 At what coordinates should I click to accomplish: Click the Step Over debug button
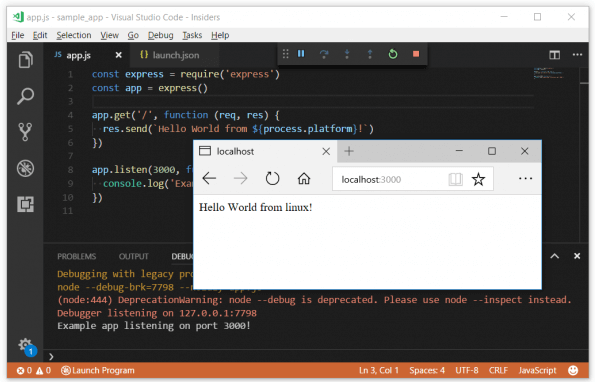coord(324,54)
